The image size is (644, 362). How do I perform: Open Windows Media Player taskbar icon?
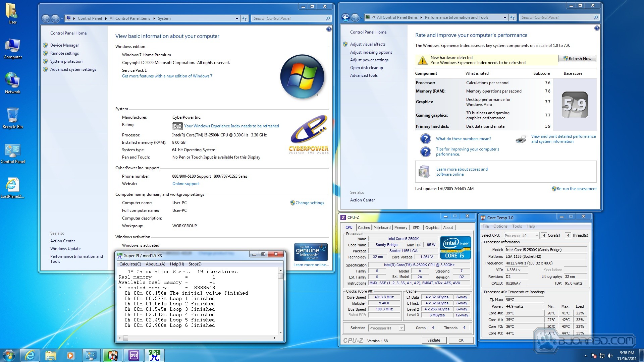pyautogui.click(x=70, y=355)
